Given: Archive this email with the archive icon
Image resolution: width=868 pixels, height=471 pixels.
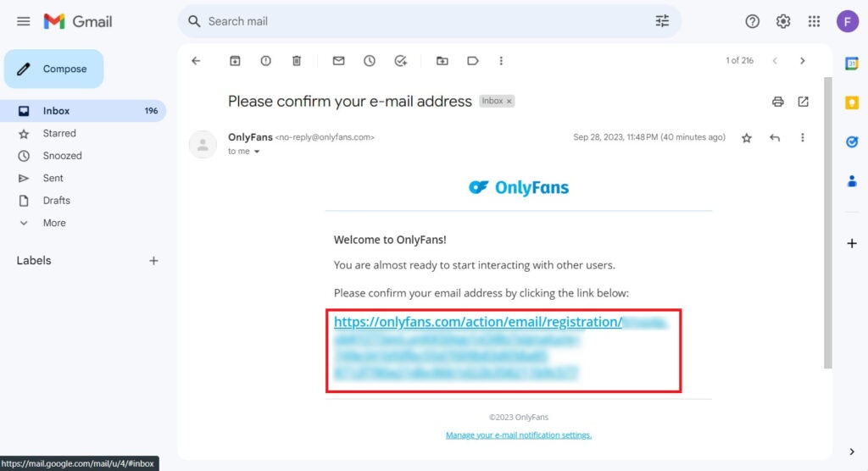Looking at the screenshot, I should coord(235,61).
